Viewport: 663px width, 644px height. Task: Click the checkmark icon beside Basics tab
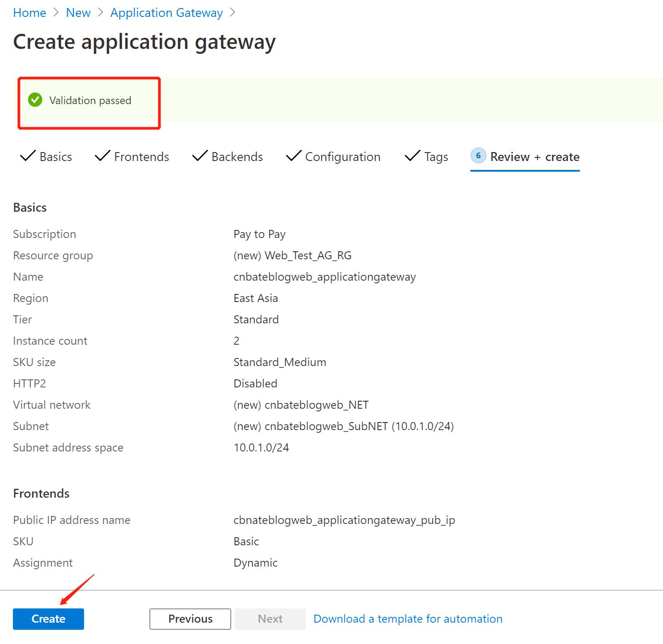[27, 156]
